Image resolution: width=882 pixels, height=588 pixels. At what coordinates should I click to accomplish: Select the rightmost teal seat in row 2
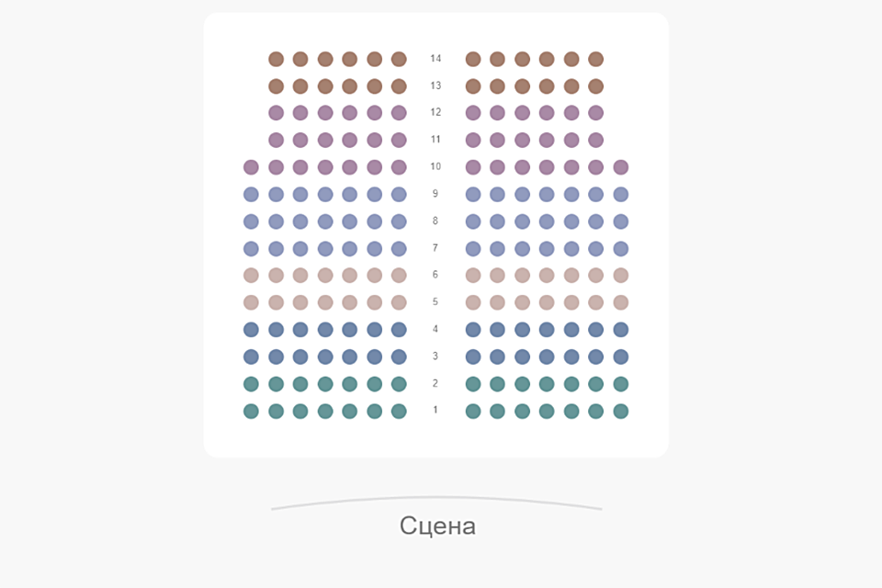(x=621, y=384)
